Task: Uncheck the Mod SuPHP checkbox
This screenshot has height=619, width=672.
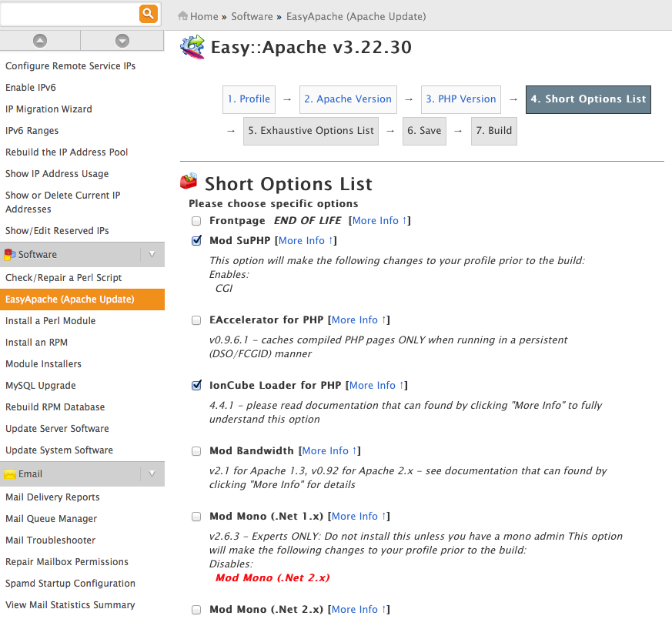Action: coord(196,241)
